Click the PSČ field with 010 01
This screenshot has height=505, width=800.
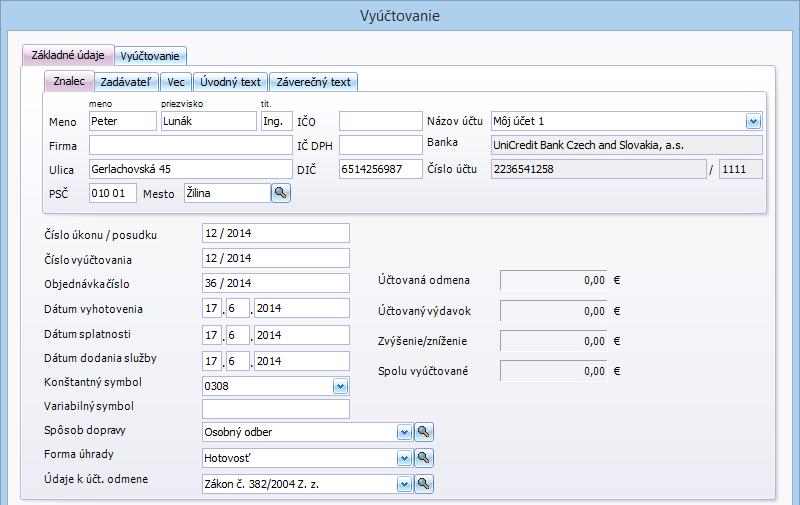point(113,193)
